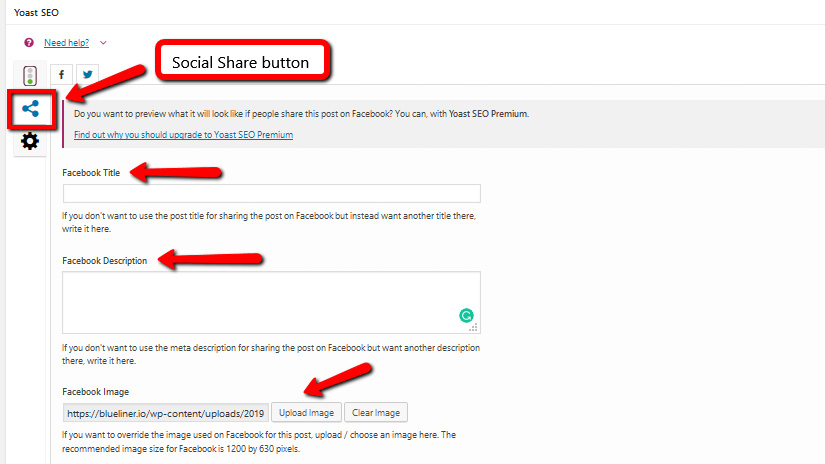
Task: Open the Yoast help question mark icon
Action: pos(29,43)
